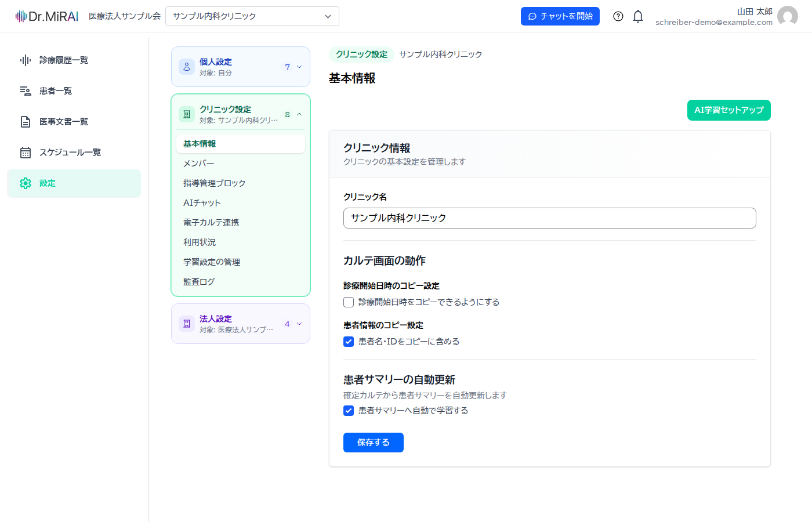Click the document icon beside 医事文書一覧

point(26,122)
